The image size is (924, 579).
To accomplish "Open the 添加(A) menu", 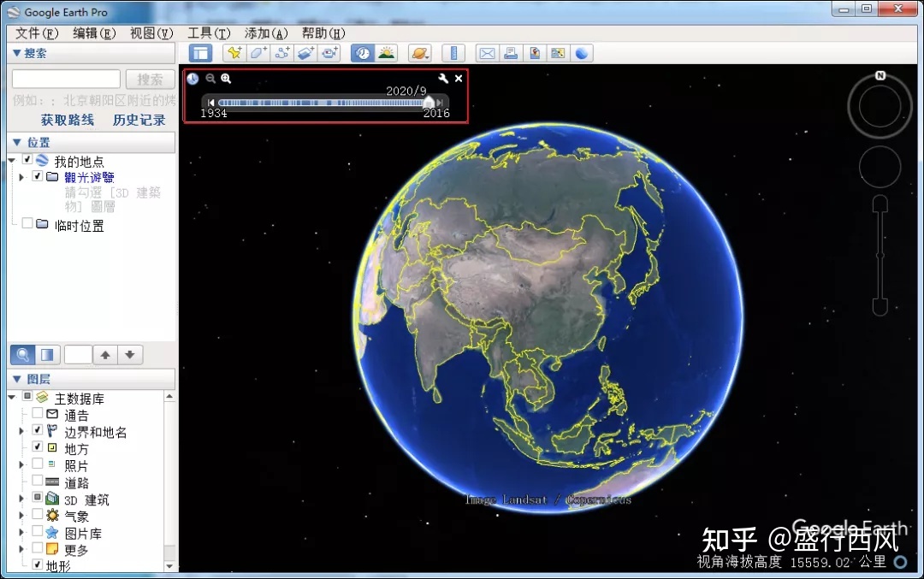I will [266, 33].
